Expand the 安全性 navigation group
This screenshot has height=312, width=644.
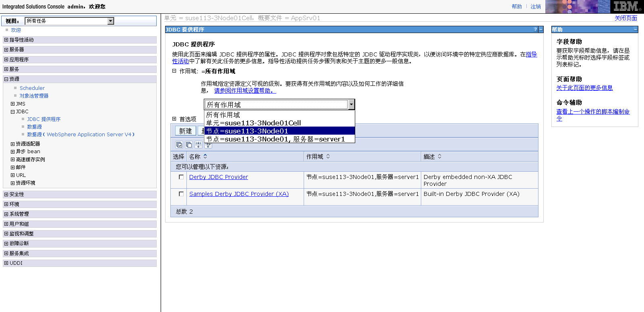[x=6, y=194]
